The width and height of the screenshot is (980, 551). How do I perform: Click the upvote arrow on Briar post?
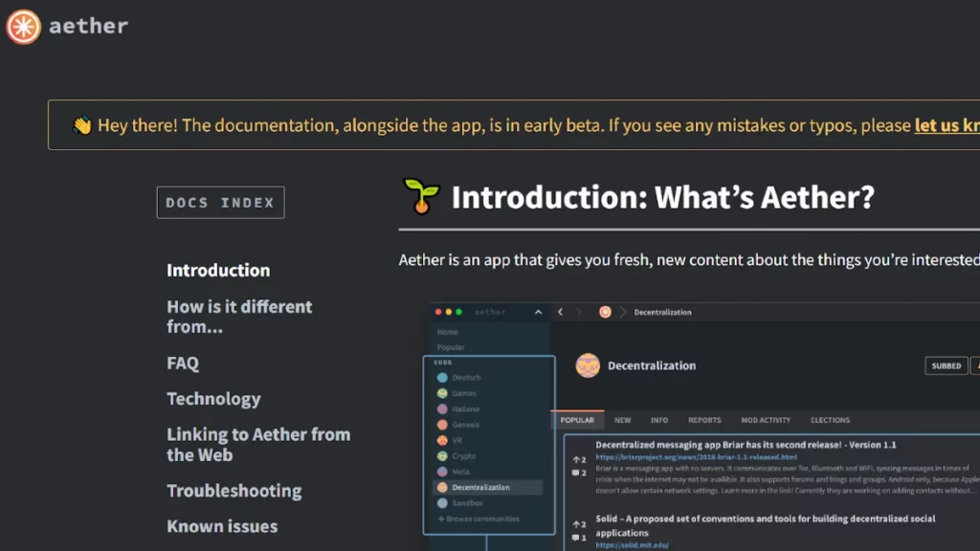tap(576, 460)
